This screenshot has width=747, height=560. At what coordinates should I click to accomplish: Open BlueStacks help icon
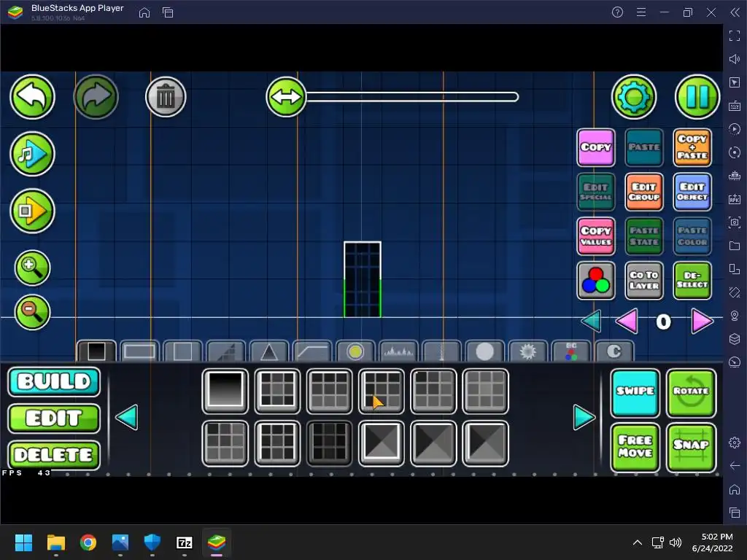pyautogui.click(x=617, y=12)
